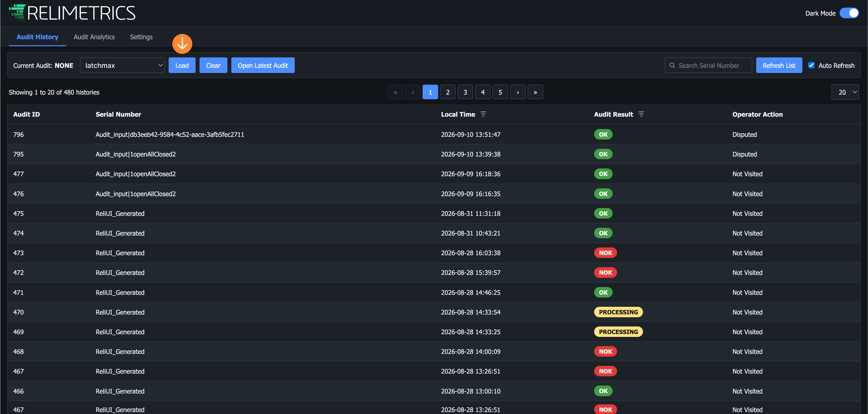
Task: Click Showing 1 to 20 of 480 histories
Action: (x=54, y=92)
